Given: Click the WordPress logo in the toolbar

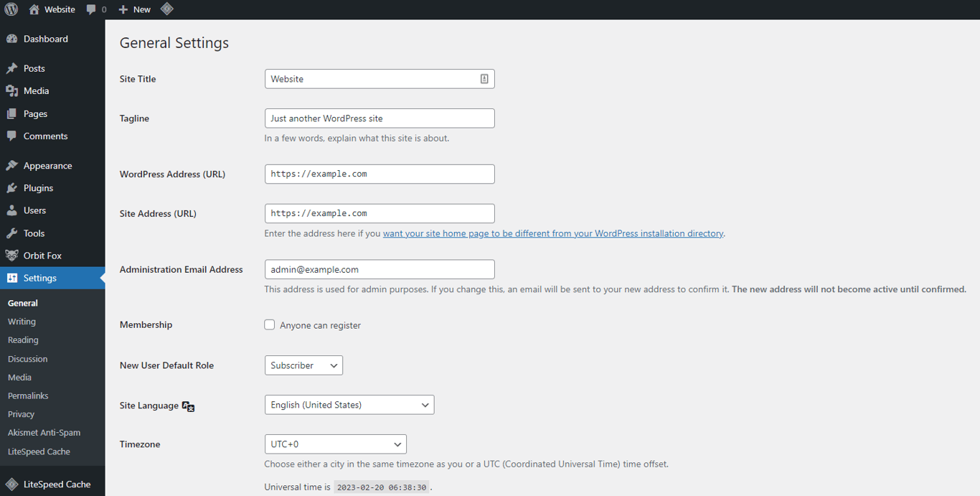Looking at the screenshot, I should point(11,9).
